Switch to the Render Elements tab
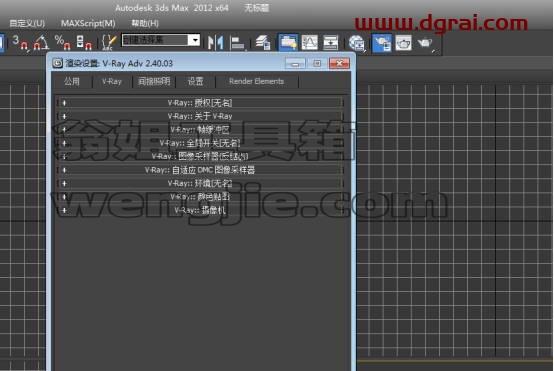This screenshot has width=554, height=371. tap(257, 82)
